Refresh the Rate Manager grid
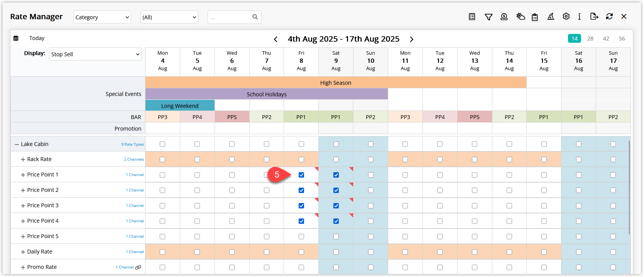Image resolution: width=644 pixels, height=277 pixels. click(609, 17)
